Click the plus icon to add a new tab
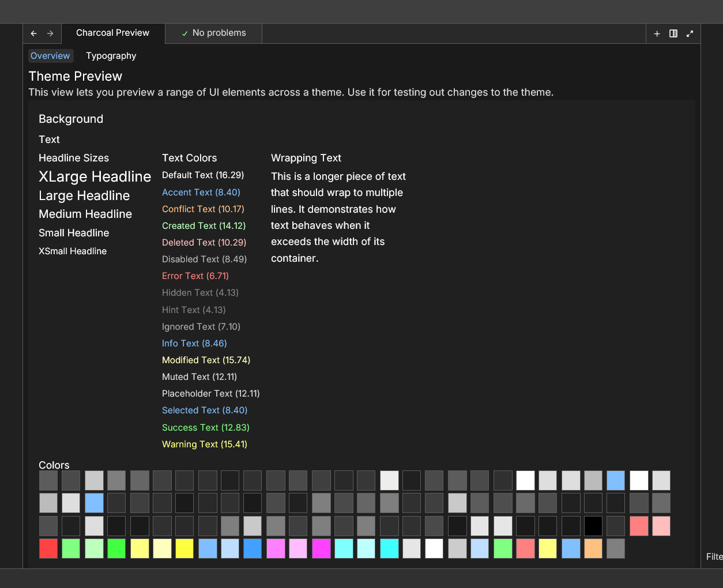 [x=657, y=33]
